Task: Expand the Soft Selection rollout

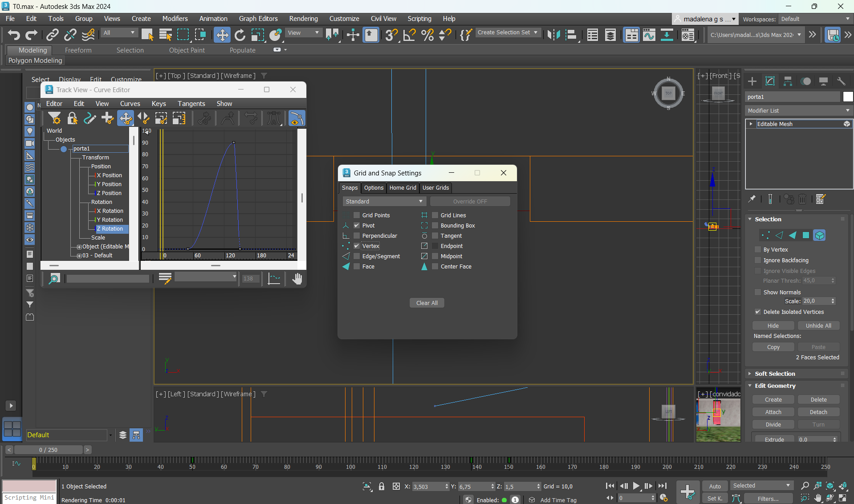Action: tap(775, 374)
